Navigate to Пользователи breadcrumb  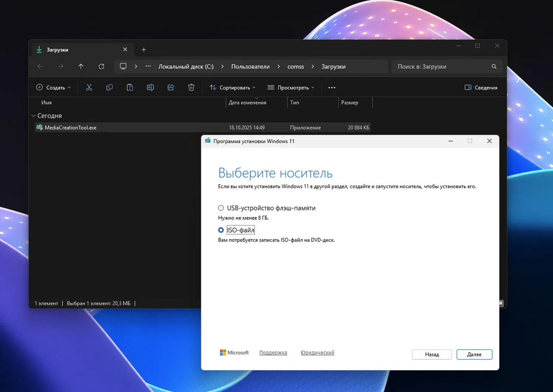250,67
